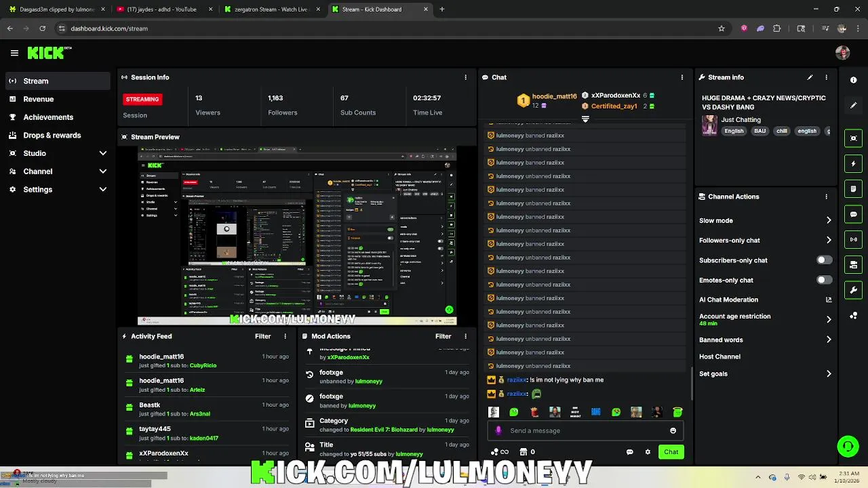Switch to the jaydes - adhd YouTube tab
The image size is (868, 488).
pyautogui.click(x=163, y=9)
